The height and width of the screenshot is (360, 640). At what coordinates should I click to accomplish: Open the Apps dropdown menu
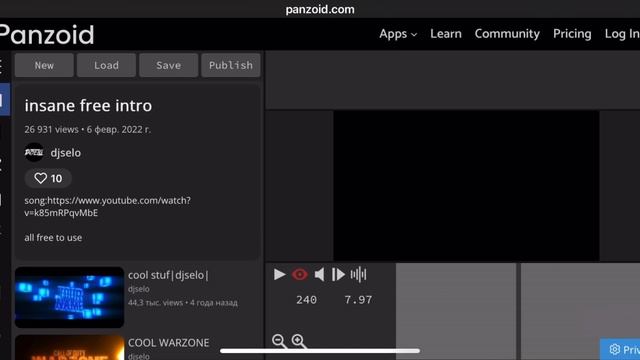398,34
